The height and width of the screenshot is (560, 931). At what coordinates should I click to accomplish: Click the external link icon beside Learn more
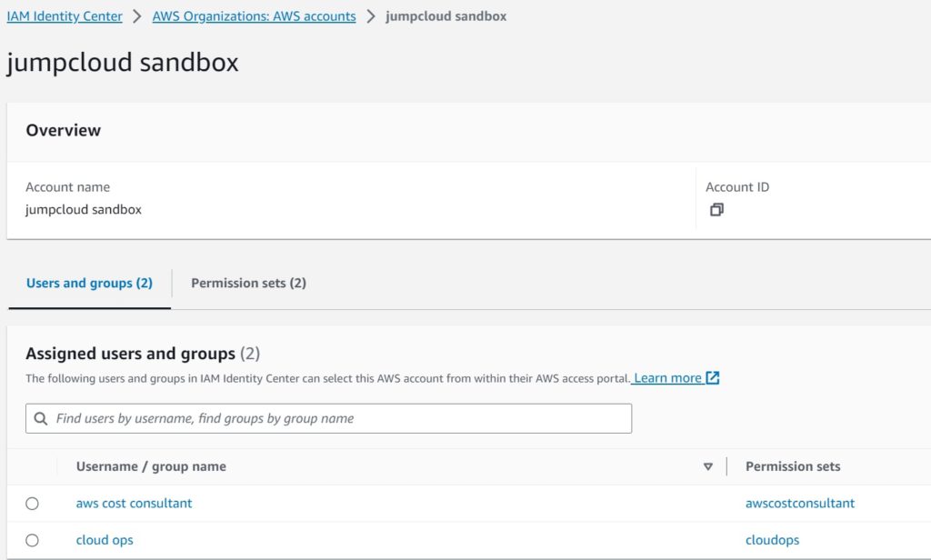[x=713, y=377]
